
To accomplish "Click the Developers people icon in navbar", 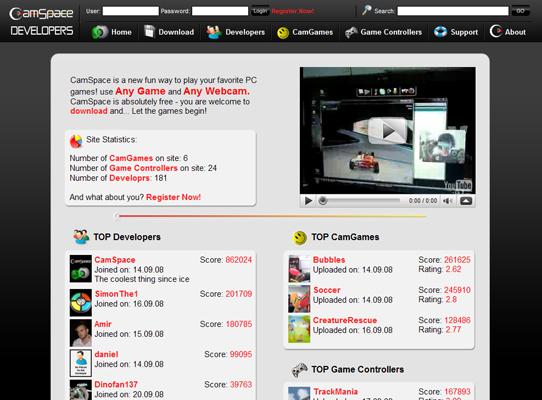I will click(x=214, y=32).
